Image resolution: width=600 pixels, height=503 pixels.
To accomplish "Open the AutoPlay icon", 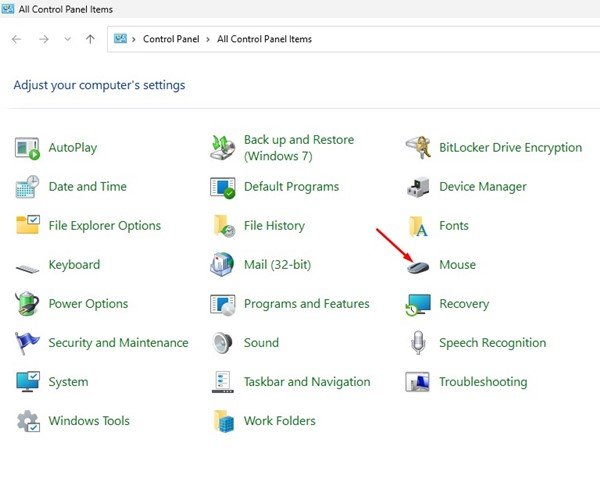I will coord(27,148).
